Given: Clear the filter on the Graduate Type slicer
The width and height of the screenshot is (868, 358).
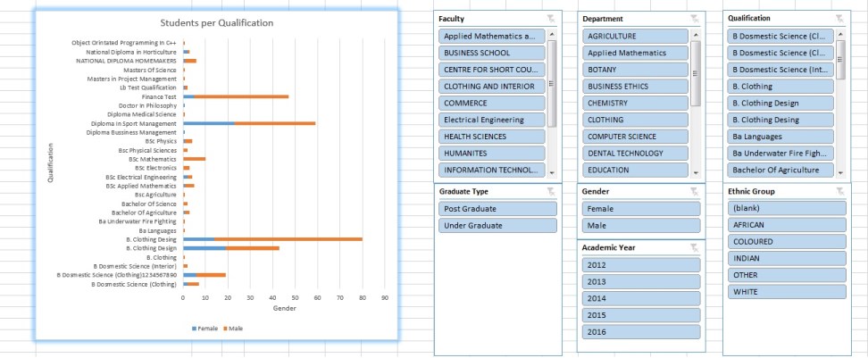Looking at the screenshot, I should point(551,192).
